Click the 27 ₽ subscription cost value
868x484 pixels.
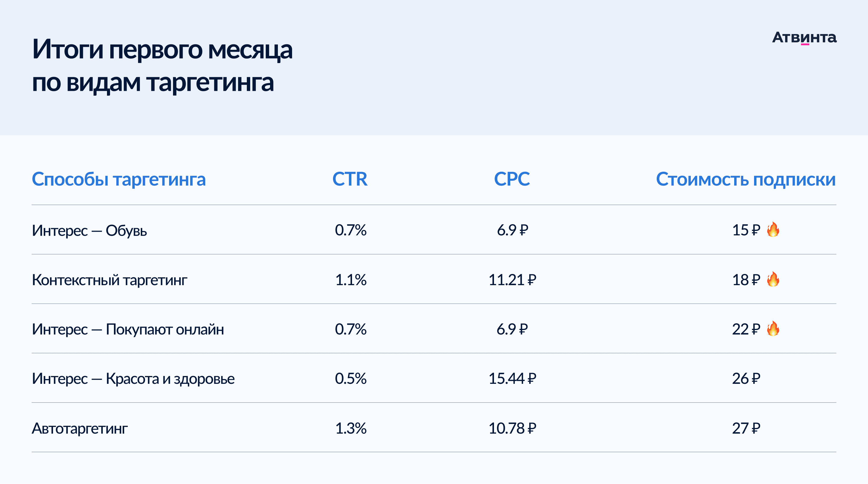[746, 428]
